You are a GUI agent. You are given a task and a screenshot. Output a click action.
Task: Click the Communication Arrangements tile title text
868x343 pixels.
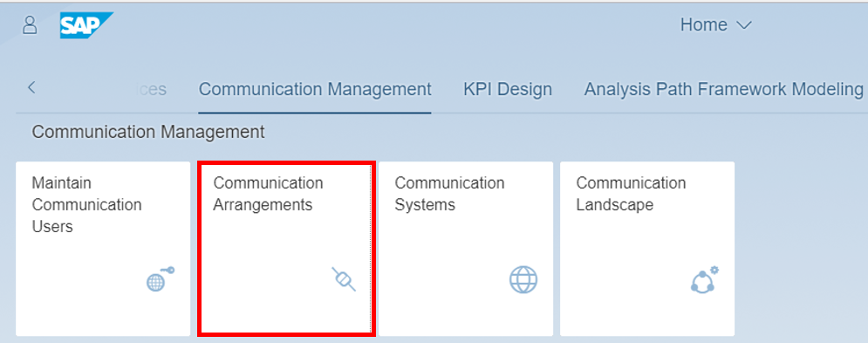(268, 194)
